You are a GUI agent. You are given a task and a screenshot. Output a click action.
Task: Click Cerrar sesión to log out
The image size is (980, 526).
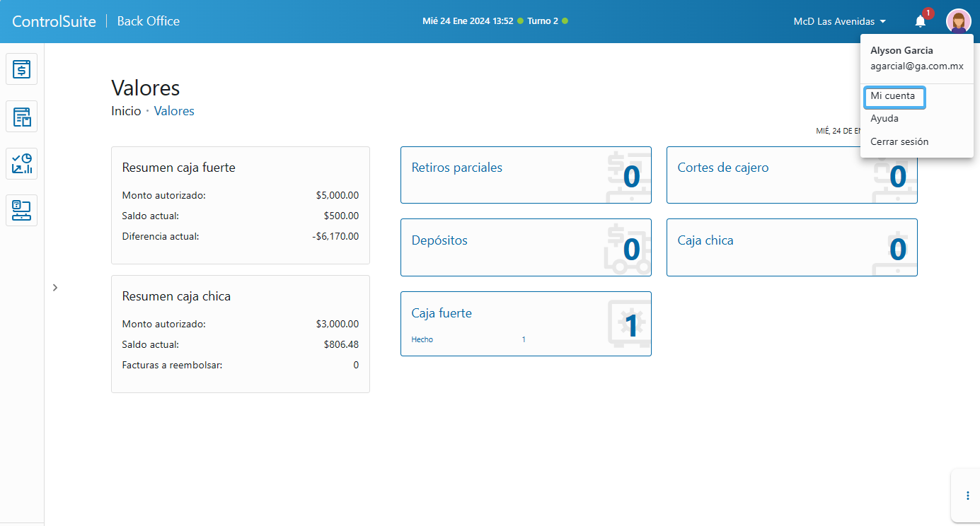pos(899,141)
